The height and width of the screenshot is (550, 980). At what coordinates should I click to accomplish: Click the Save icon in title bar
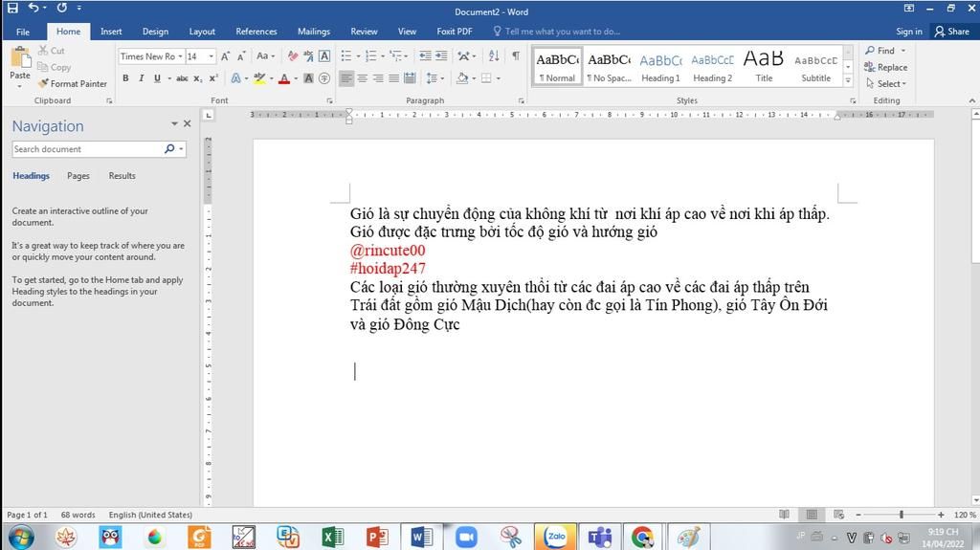12,8
